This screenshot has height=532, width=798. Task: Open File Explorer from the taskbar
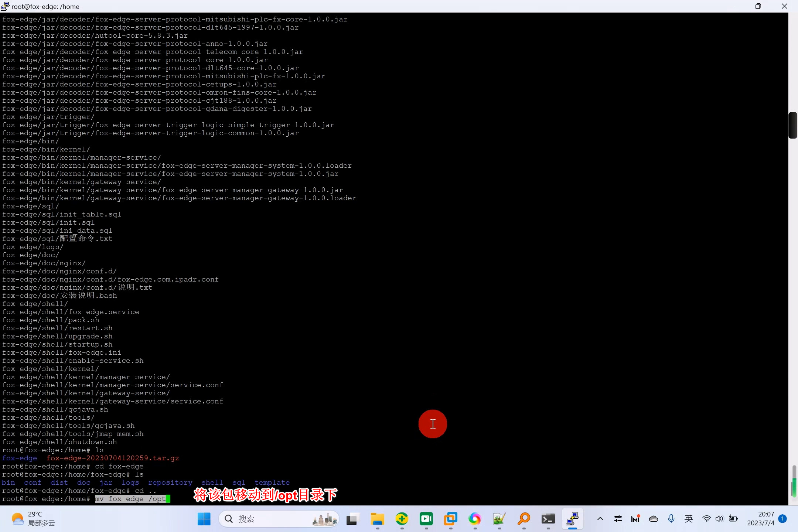pos(377,519)
